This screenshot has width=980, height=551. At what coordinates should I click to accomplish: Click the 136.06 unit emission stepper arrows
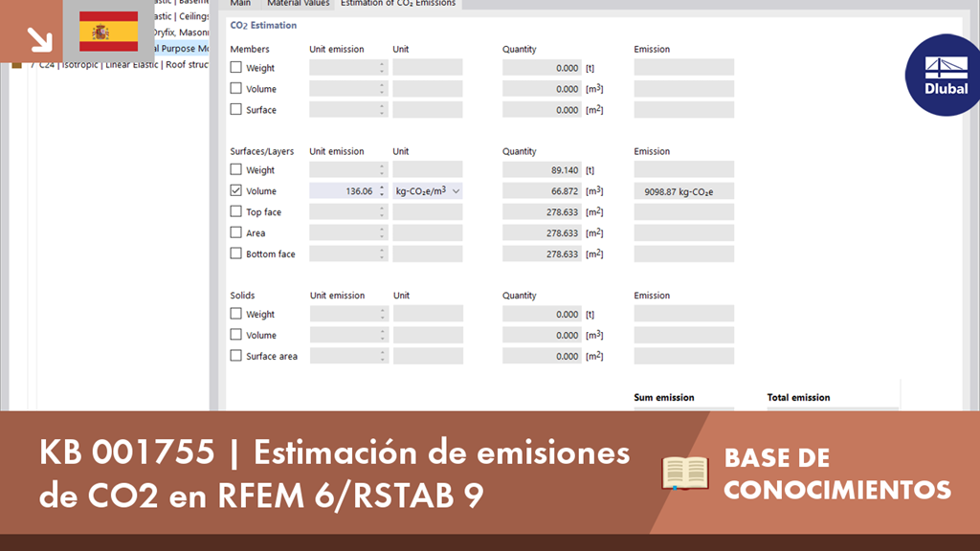pyautogui.click(x=382, y=191)
